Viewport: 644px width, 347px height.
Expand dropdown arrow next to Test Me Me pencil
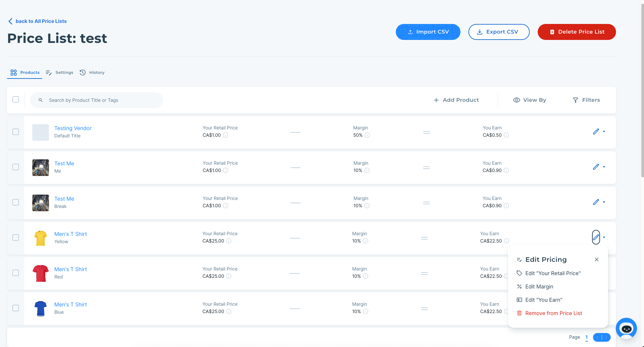604,167
